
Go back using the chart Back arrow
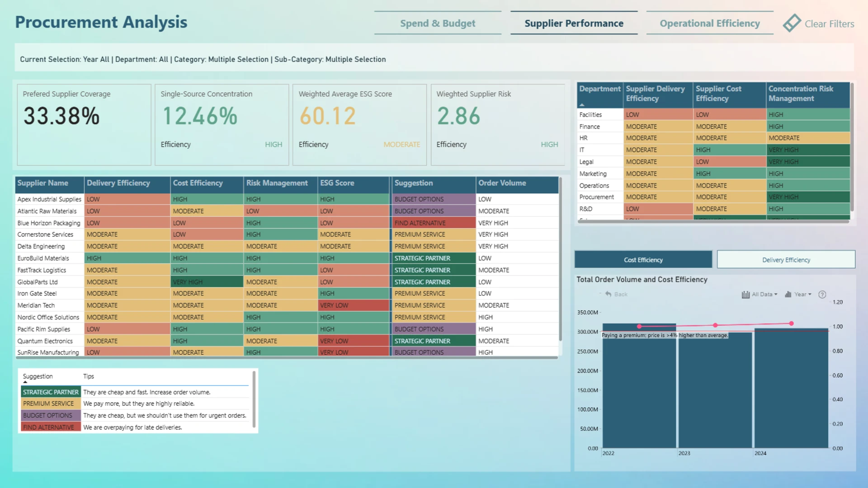[616, 294]
